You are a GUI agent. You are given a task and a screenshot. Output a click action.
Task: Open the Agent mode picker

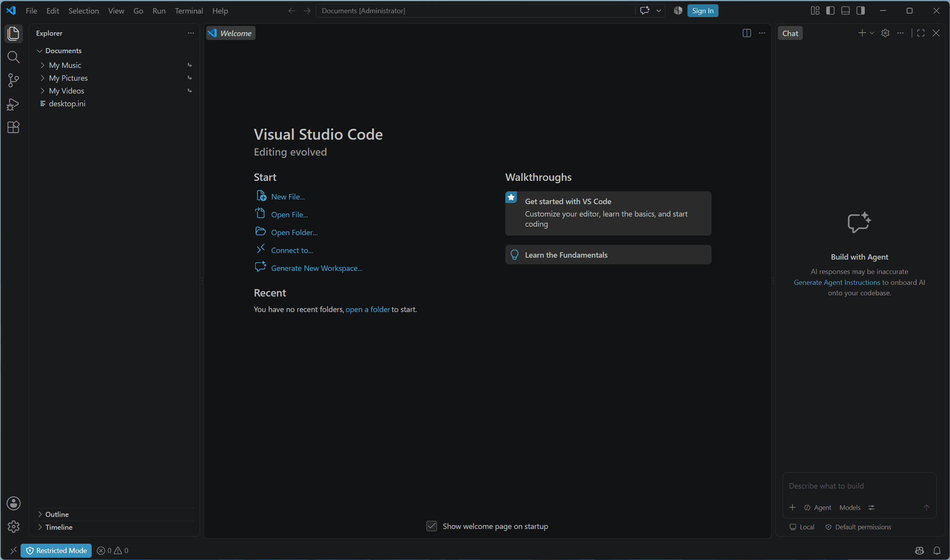[818, 508]
